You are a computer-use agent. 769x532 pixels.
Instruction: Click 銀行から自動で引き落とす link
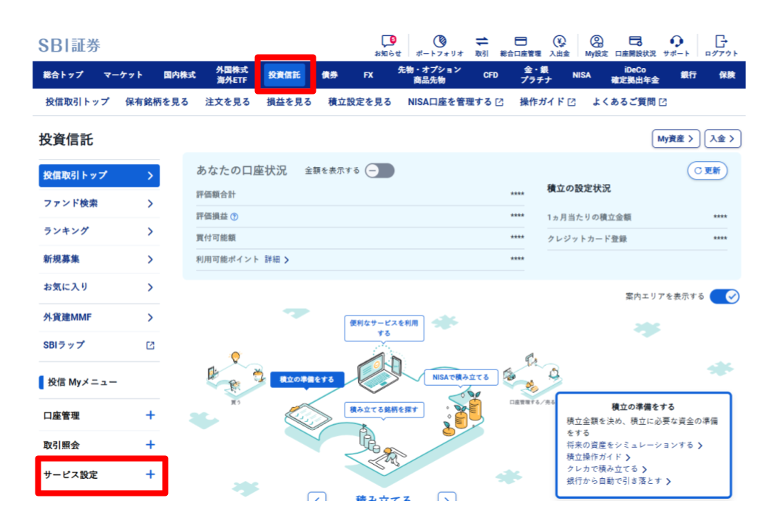click(618, 481)
